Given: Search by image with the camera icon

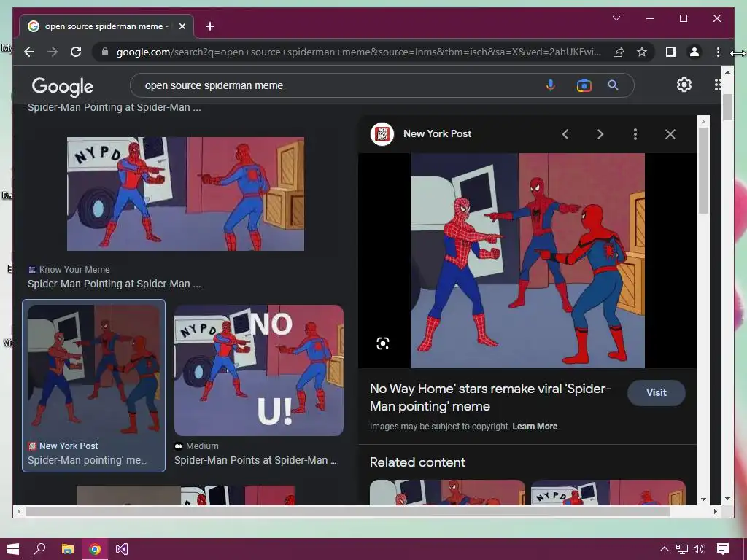Looking at the screenshot, I should 584,85.
